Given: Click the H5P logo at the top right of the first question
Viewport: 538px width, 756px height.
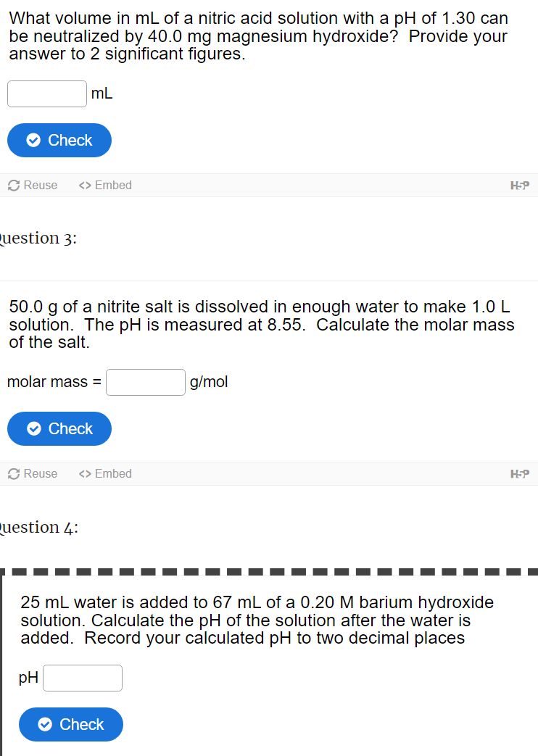Looking at the screenshot, I should 521,185.
